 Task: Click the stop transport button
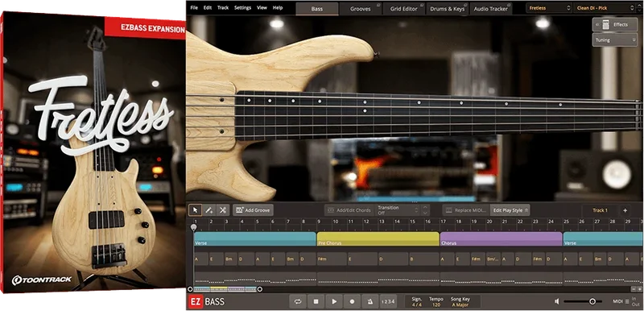(x=316, y=301)
